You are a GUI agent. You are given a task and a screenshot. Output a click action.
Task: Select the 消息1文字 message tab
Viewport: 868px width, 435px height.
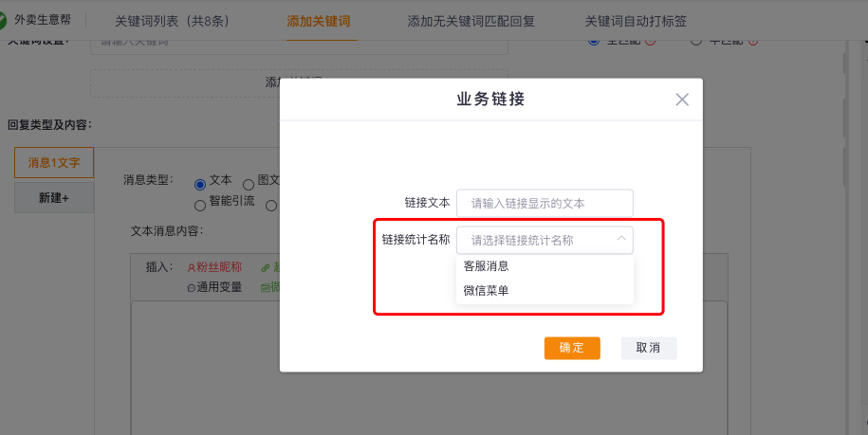point(54,162)
